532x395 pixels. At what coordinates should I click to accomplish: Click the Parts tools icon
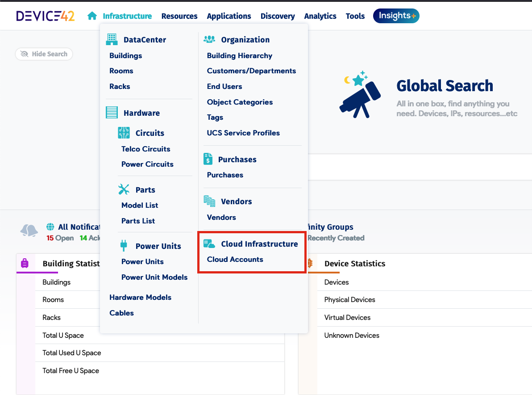coord(124,189)
